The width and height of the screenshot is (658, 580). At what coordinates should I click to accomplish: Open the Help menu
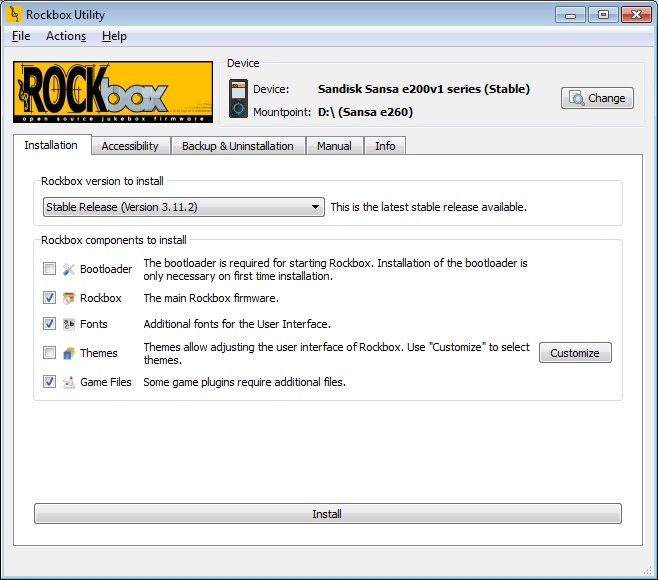[114, 36]
